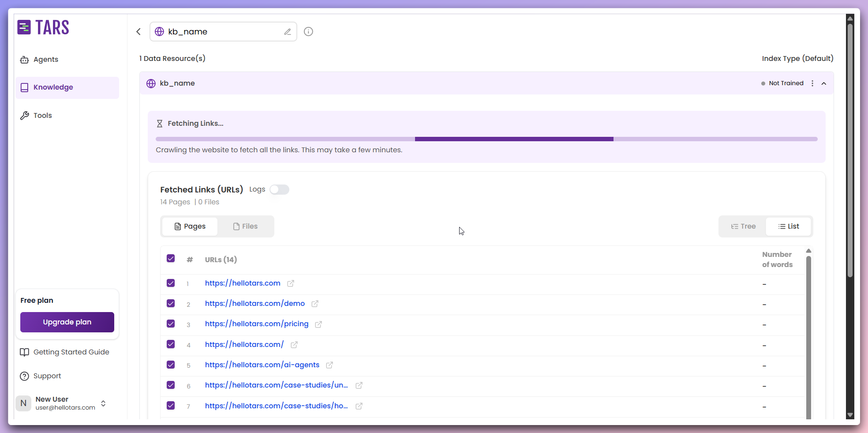868x433 pixels.
Task: Click the page scrollbar down arrow
Action: coord(850,415)
